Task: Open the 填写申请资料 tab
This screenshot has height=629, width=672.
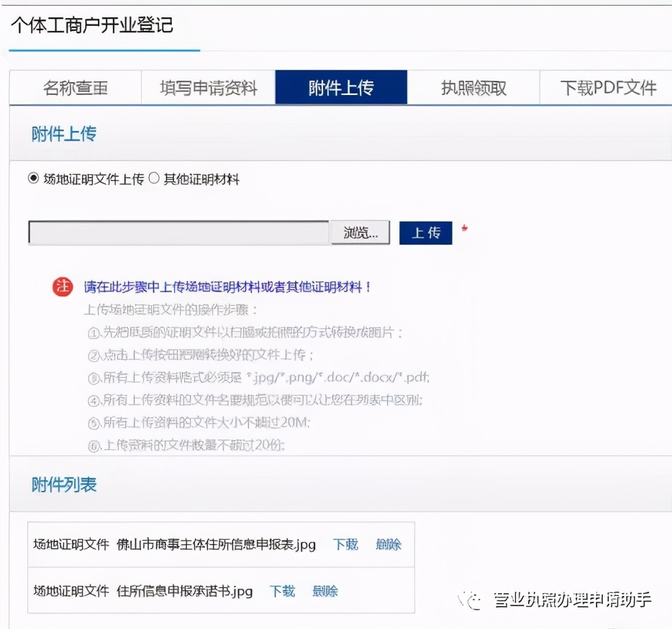Action: click(x=207, y=87)
